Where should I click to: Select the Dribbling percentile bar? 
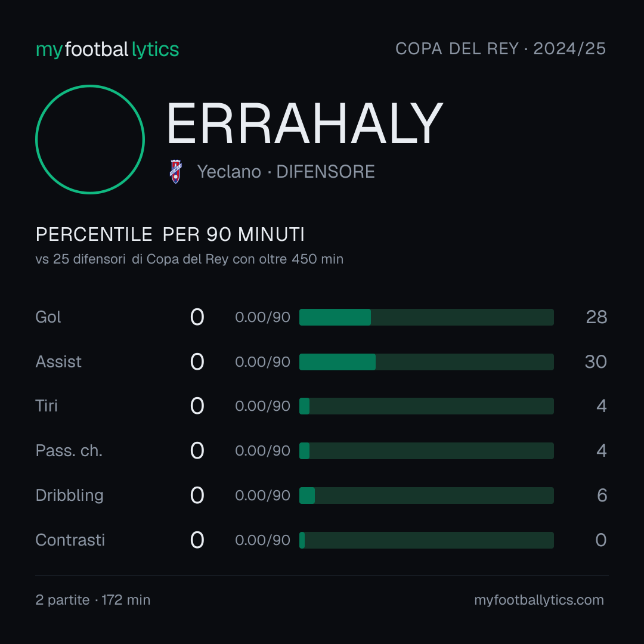click(x=426, y=496)
